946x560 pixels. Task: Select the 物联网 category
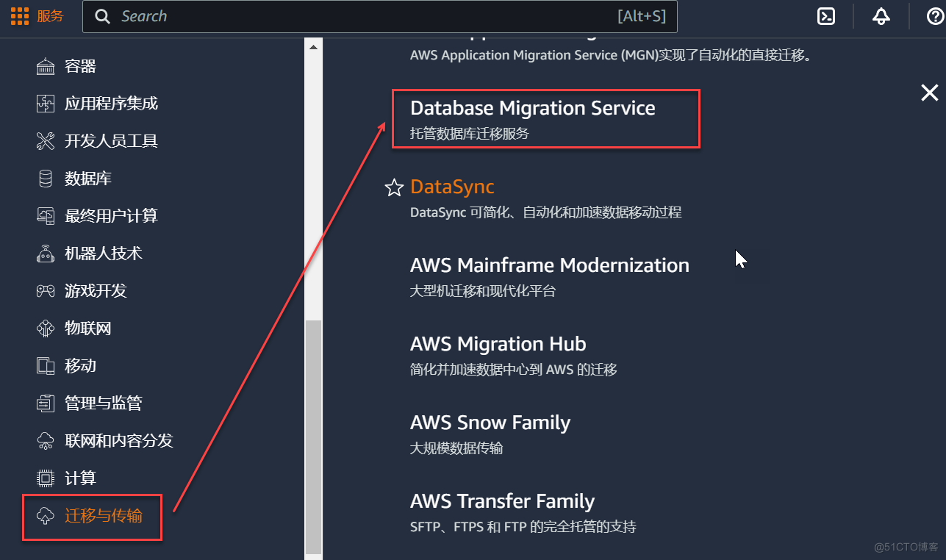click(88, 329)
